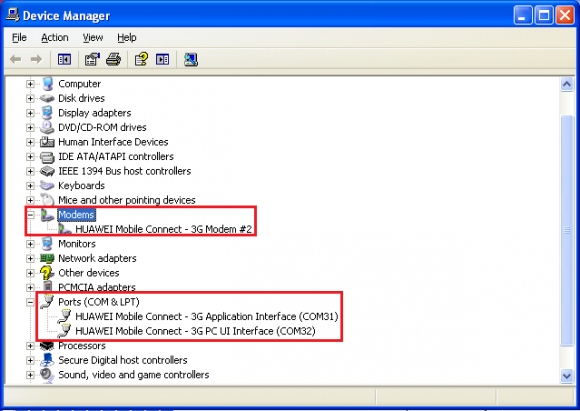The height and width of the screenshot is (411, 580).
Task: Click Show/Hide Console Tree toolbar icon
Action: (x=64, y=59)
